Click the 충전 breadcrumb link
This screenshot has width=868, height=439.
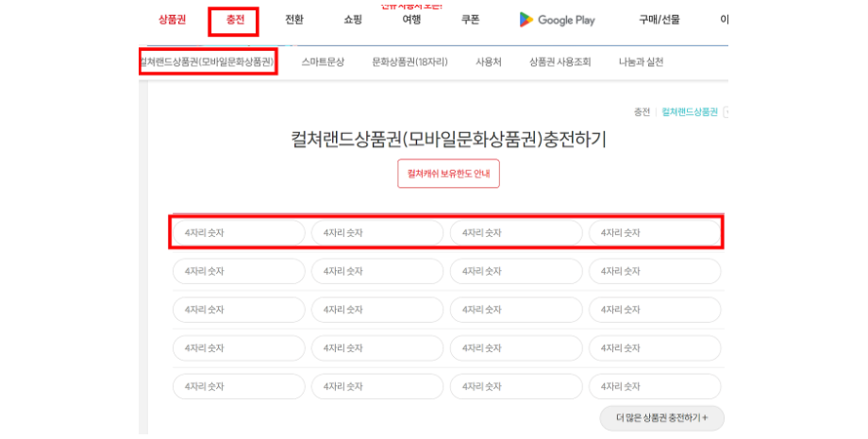click(642, 112)
